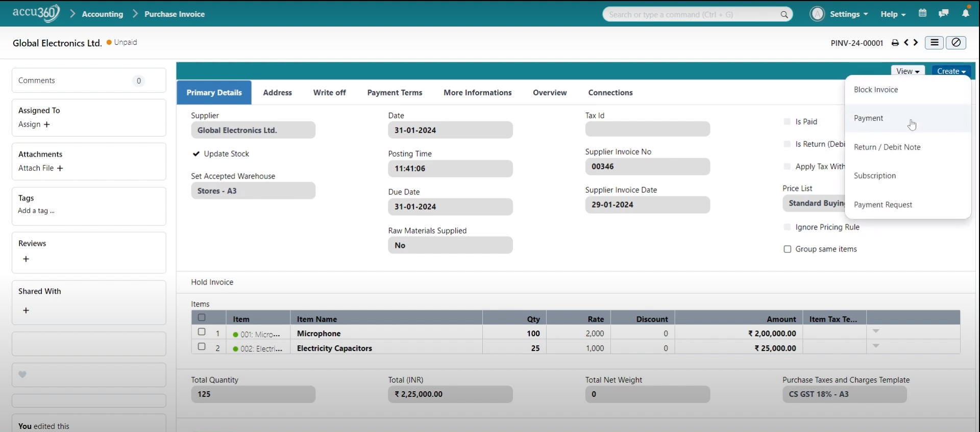Select row 2 Electricity Capacitors checkbox
980x432 pixels.
coord(202,347)
